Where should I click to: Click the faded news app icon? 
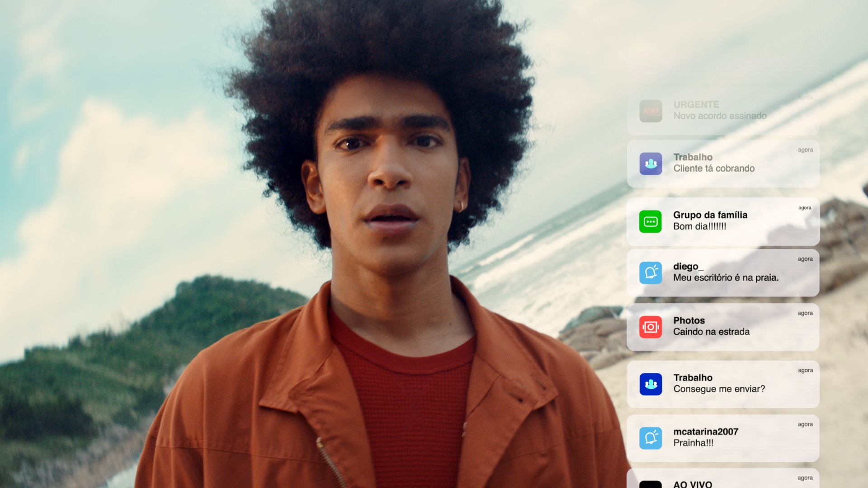coord(651,111)
